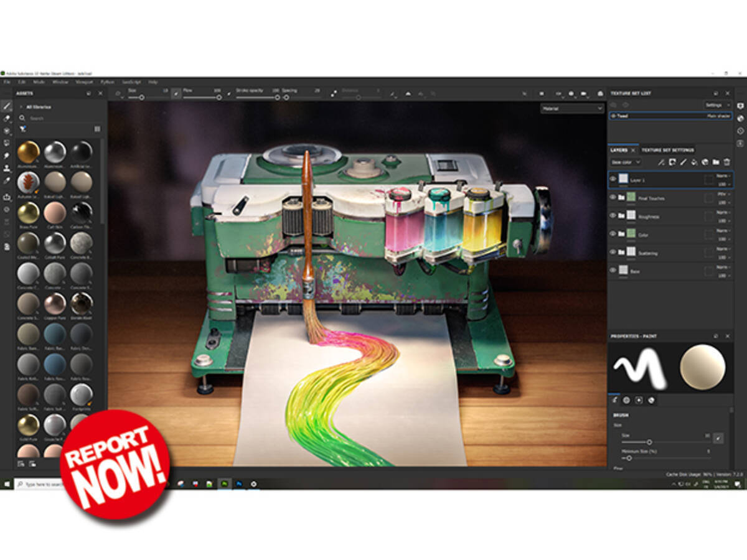Select the Eraser tool in left toolbar
747x560 pixels.
(7, 118)
